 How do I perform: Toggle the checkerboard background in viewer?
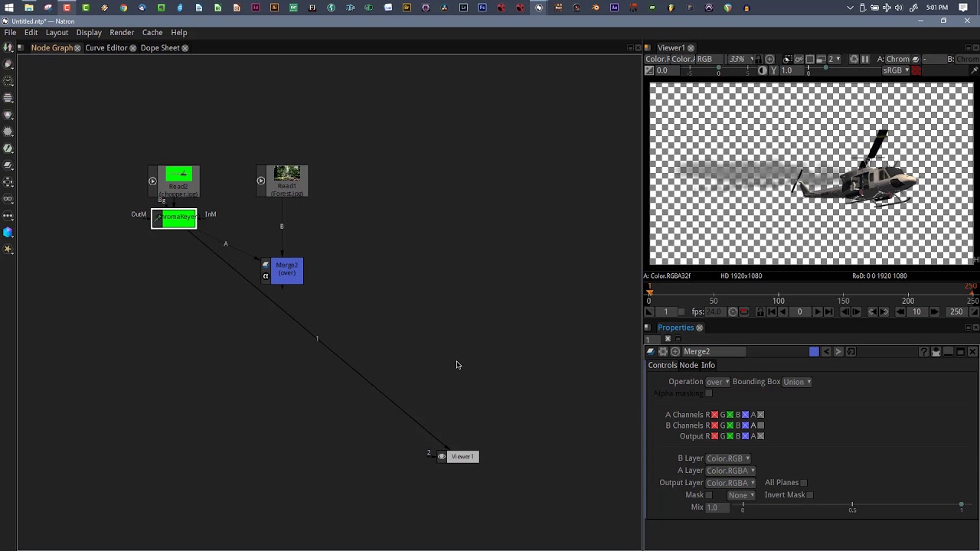click(916, 70)
